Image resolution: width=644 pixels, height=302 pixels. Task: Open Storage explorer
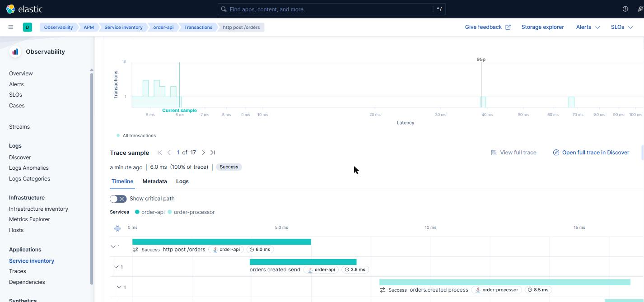pos(542,27)
